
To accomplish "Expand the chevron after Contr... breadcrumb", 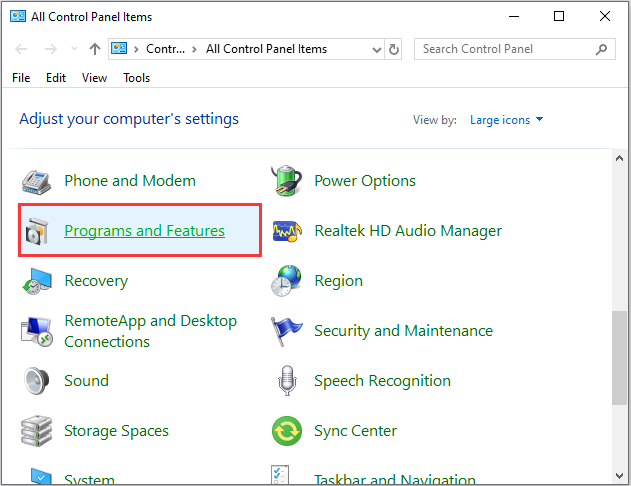I will pos(194,49).
